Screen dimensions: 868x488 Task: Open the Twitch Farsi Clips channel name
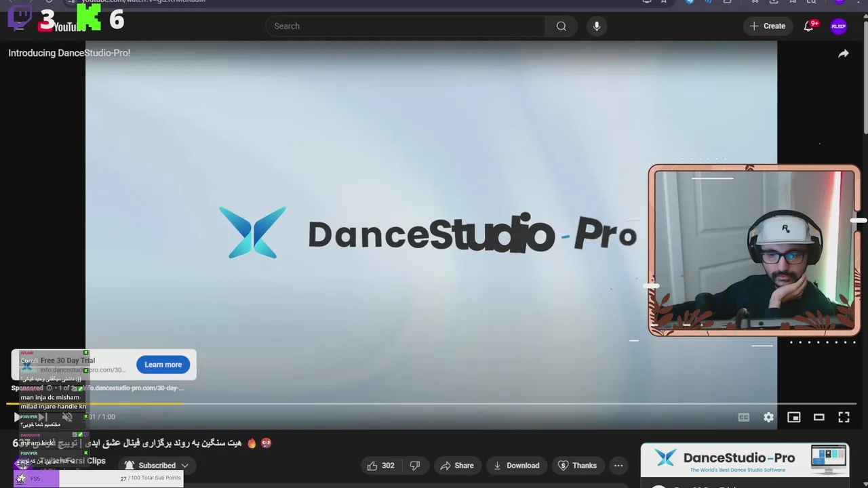click(71, 461)
